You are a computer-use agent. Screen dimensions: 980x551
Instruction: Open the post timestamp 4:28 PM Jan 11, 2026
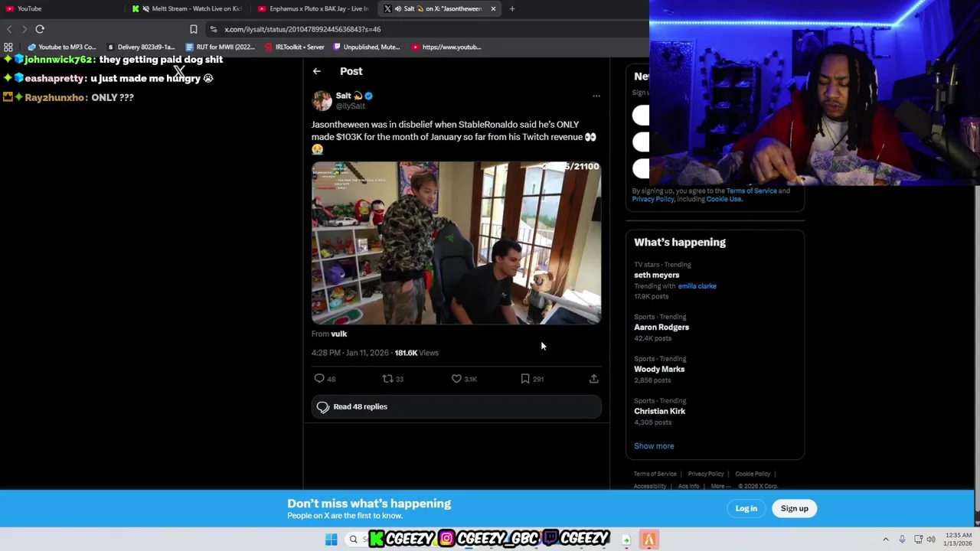[x=350, y=353]
